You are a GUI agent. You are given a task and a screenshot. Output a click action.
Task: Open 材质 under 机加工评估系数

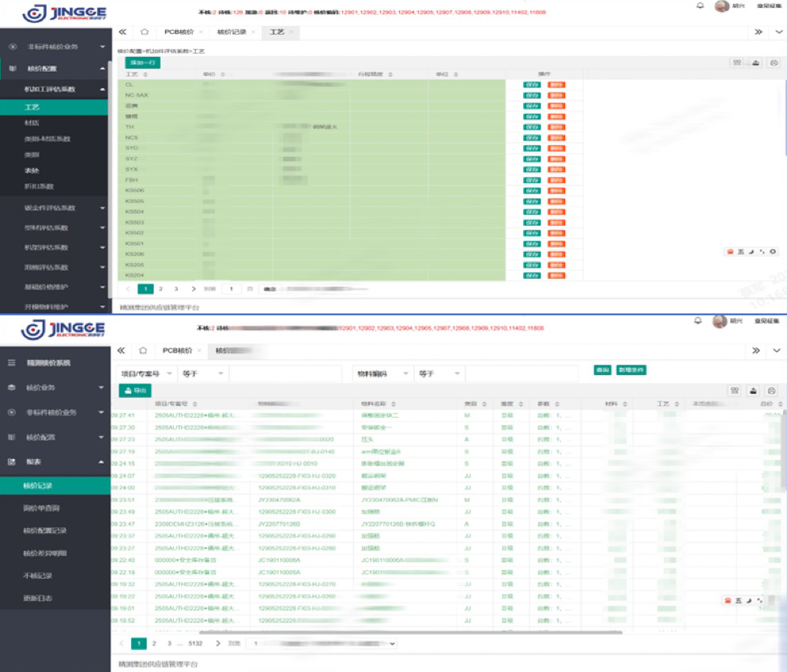click(x=32, y=122)
